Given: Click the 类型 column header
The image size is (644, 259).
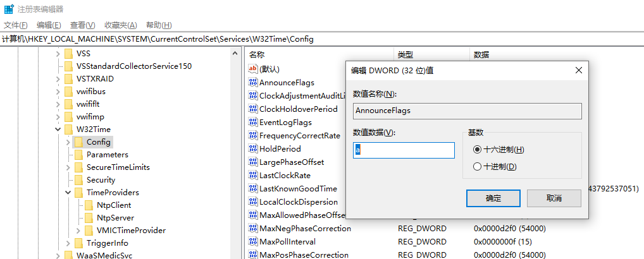Looking at the screenshot, I should click(x=431, y=54).
